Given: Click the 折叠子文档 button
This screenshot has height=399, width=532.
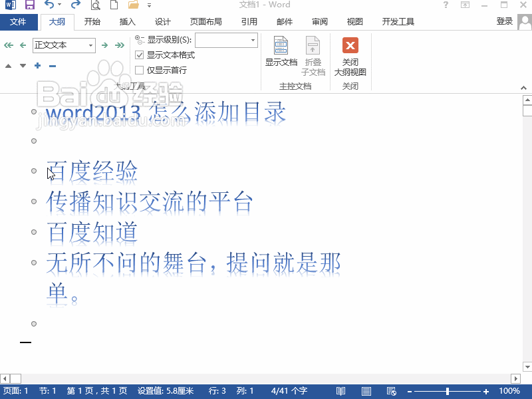Looking at the screenshot, I should [x=313, y=56].
